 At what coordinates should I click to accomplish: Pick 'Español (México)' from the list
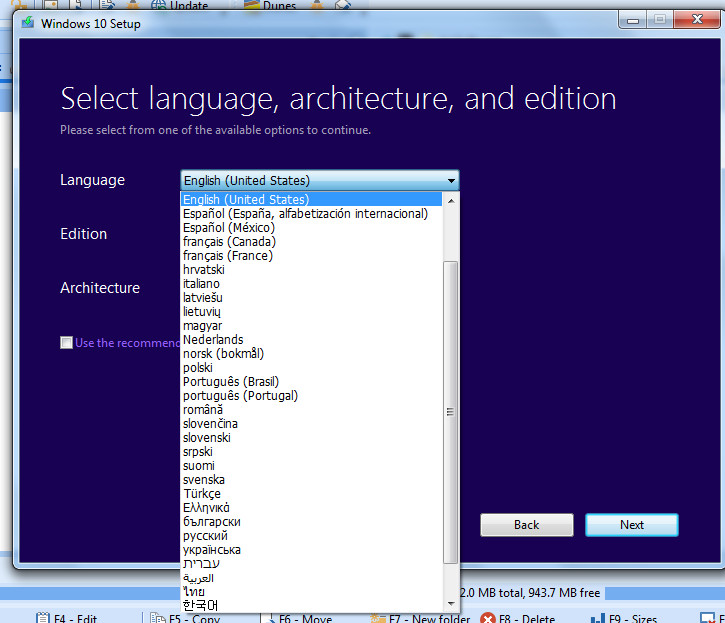click(x=229, y=228)
